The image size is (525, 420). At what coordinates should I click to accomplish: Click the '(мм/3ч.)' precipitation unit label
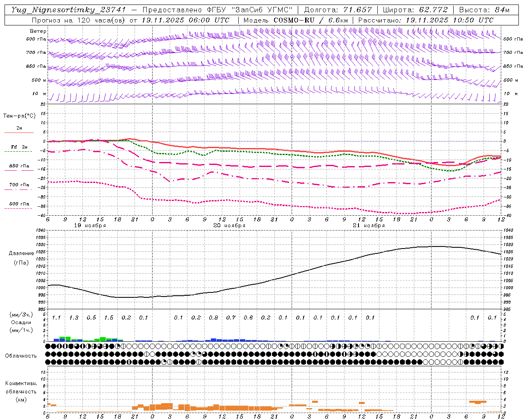click(21, 315)
